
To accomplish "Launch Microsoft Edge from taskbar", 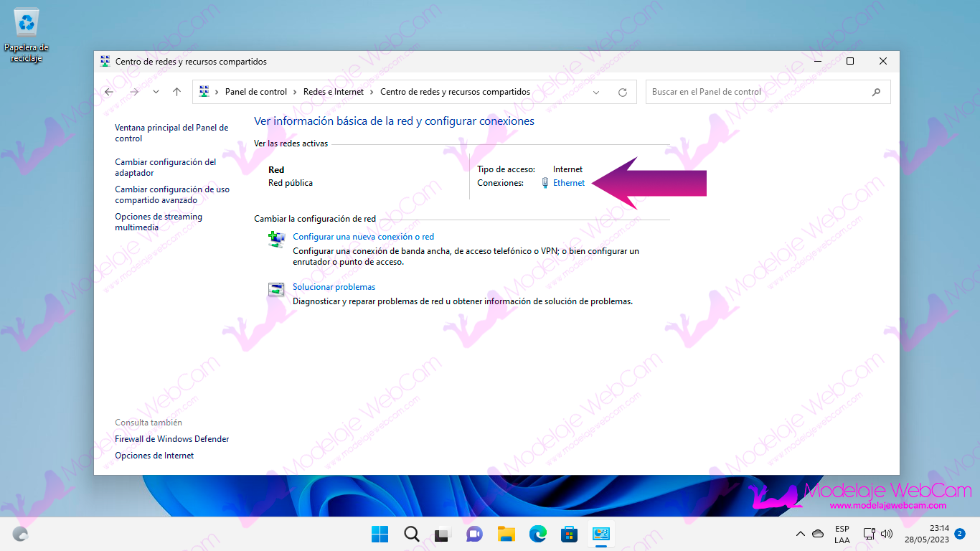I will 537,534.
